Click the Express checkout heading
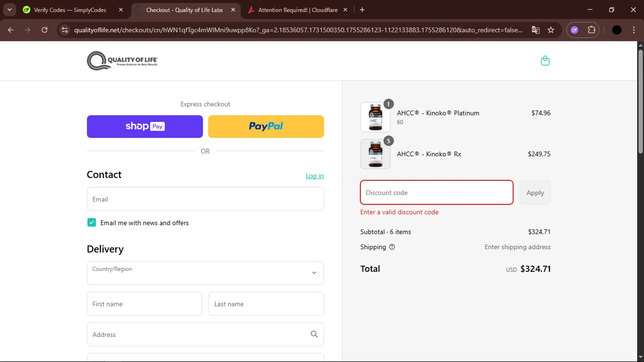 pos(205,104)
